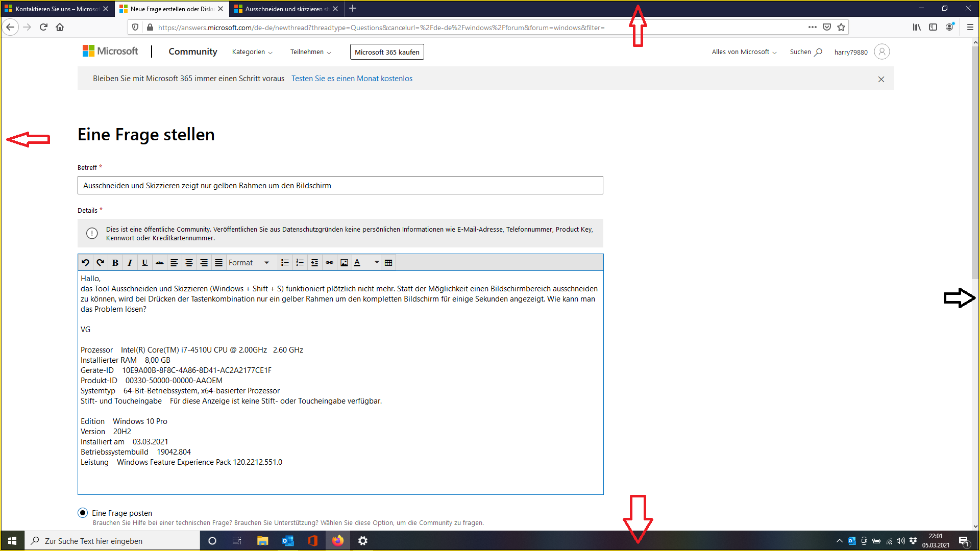The image size is (980, 551).
Task: Open File Explorer from the taskbar
Action: pyautogui.click(x=262, y=541)
